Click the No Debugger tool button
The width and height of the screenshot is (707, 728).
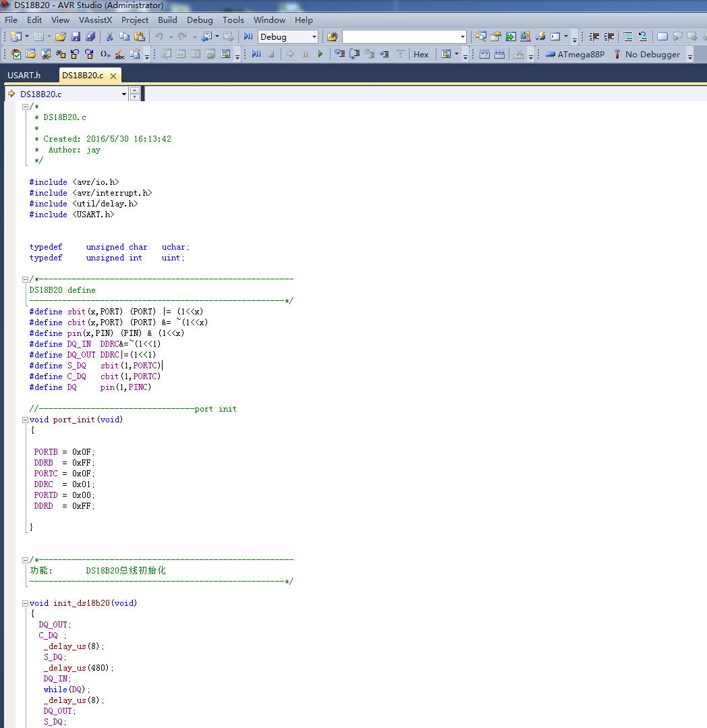tap(647, 55)
